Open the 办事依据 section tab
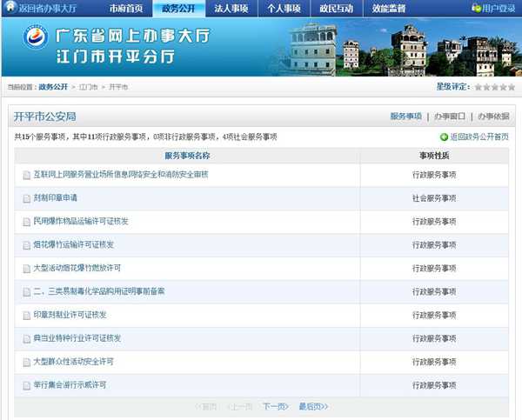The width and height of the screenshot is (522, 420). point(493,116)
